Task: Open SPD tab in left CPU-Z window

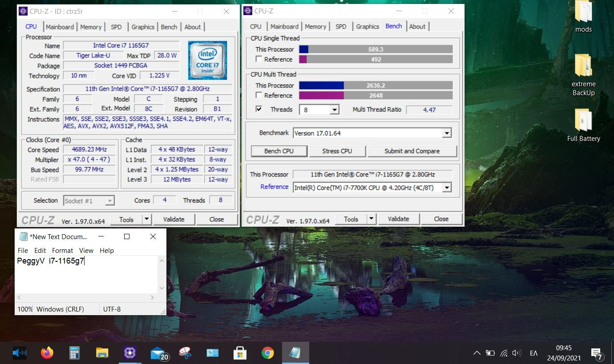Action: pos(116,27)
